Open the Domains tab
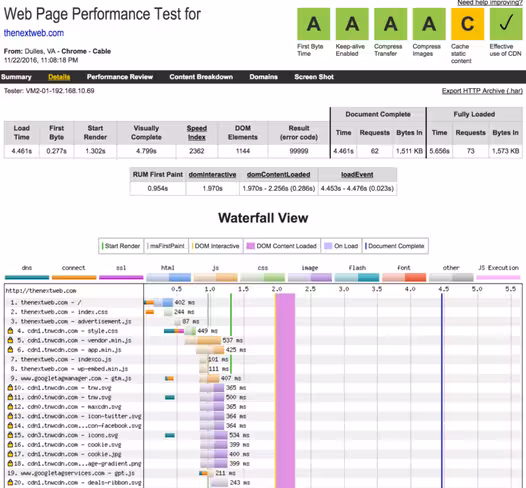The image size is (526, 488). (263, 77)
